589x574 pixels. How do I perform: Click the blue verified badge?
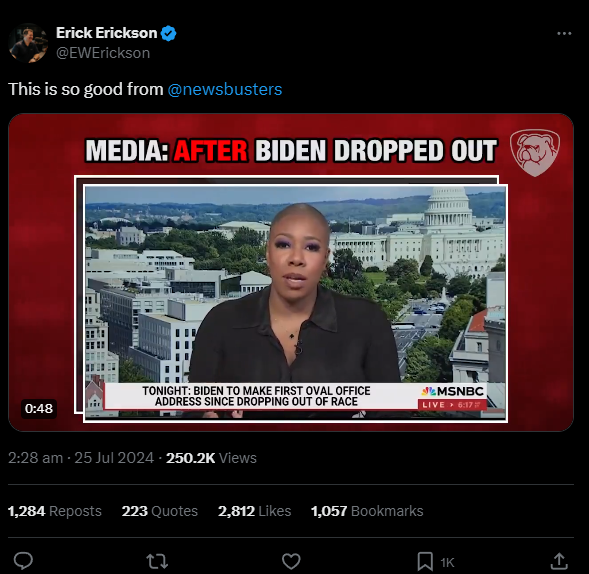pos(169,33)
